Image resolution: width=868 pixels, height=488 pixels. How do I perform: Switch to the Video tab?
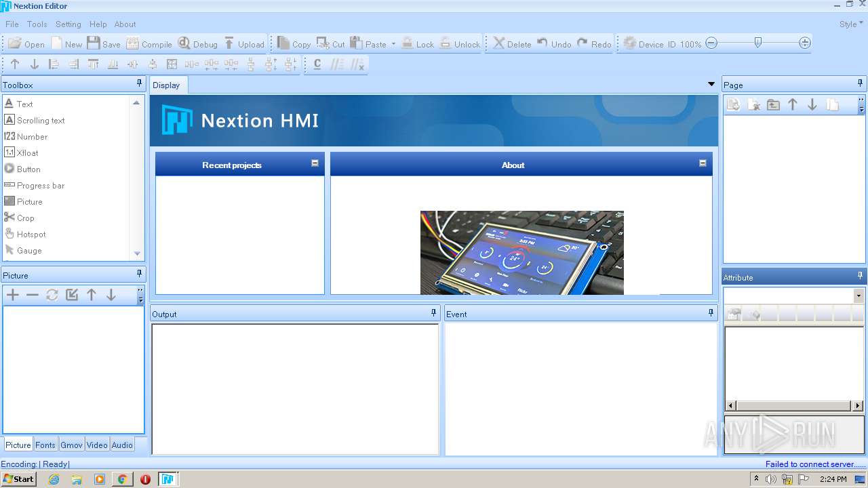(x=97, y=445)
